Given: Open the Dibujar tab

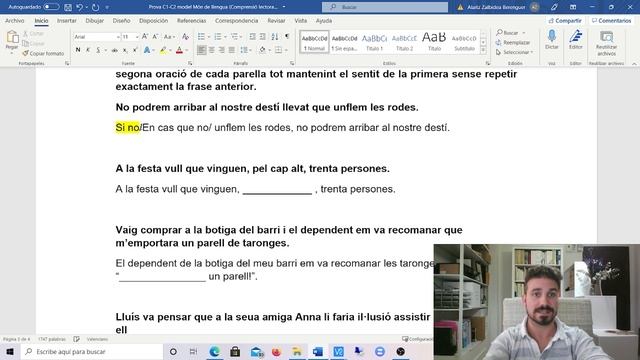Looking at the screenshot, I should point(94,20).
